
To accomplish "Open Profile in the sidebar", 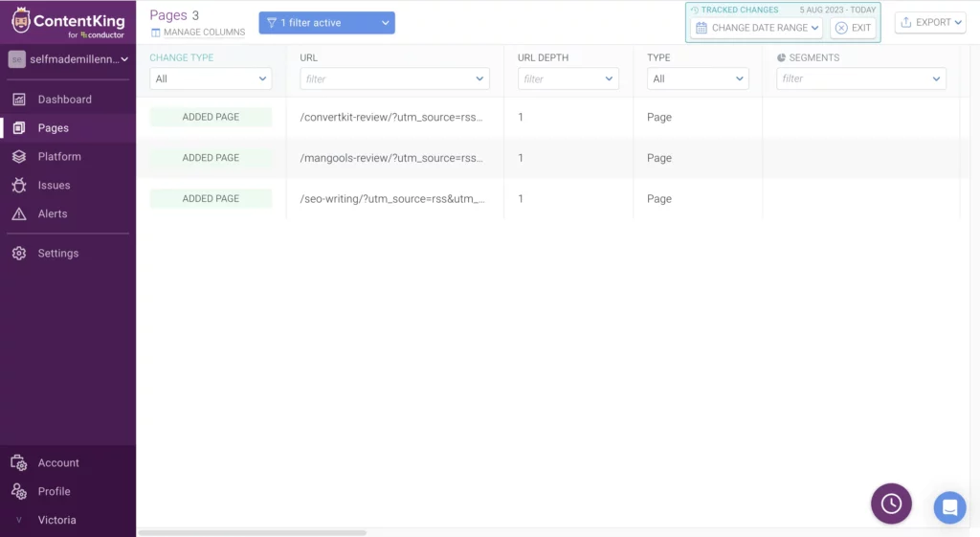I will click(x=54, y=491).
